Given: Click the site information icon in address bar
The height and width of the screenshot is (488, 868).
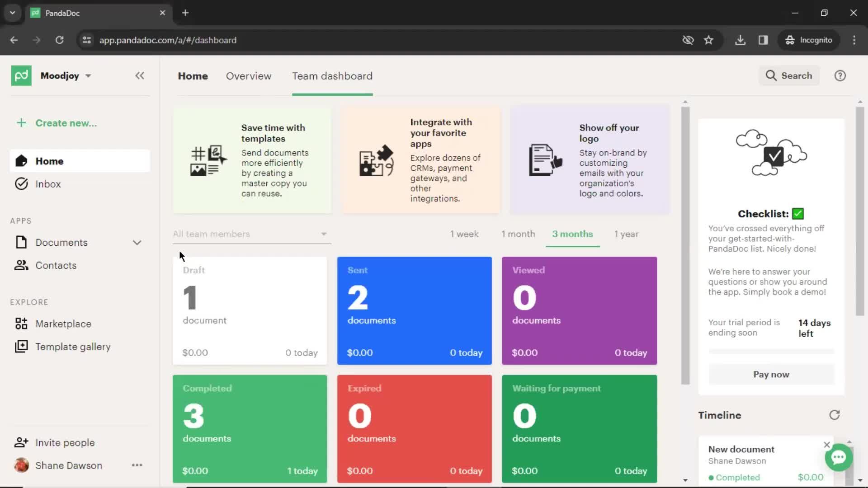Looking at the screenshot, I should pos(87,40).
